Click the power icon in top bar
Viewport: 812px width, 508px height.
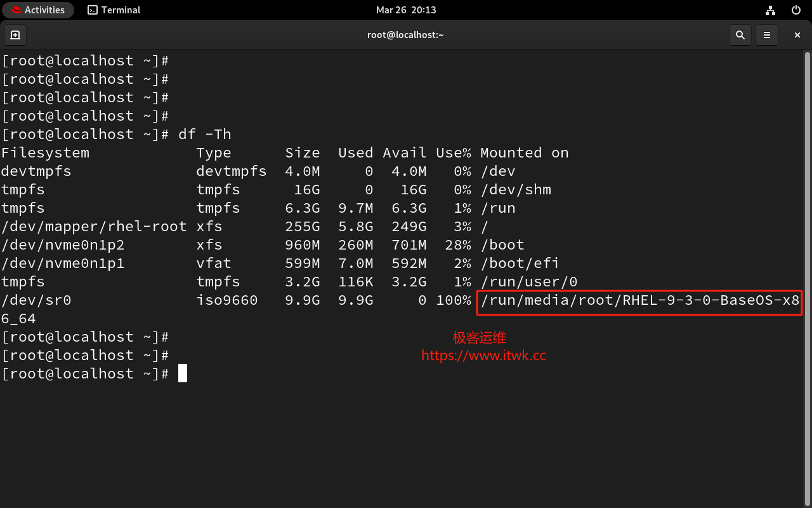796,10
